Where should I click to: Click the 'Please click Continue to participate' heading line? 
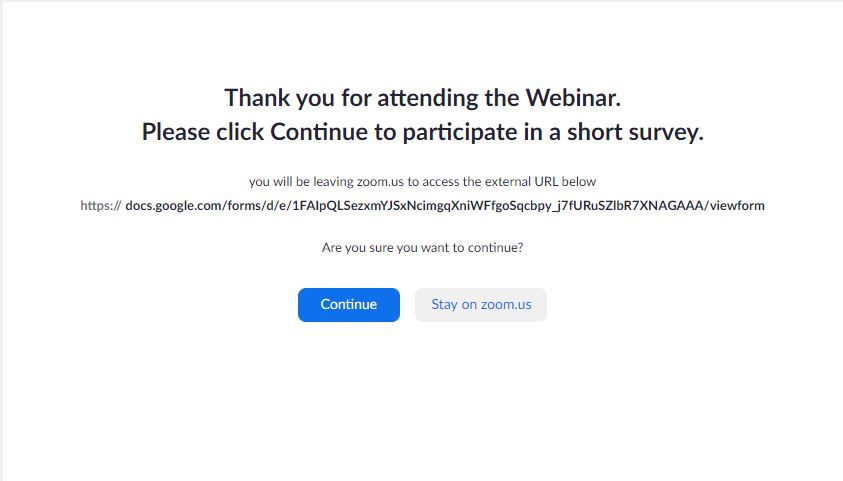coord(423,132)
